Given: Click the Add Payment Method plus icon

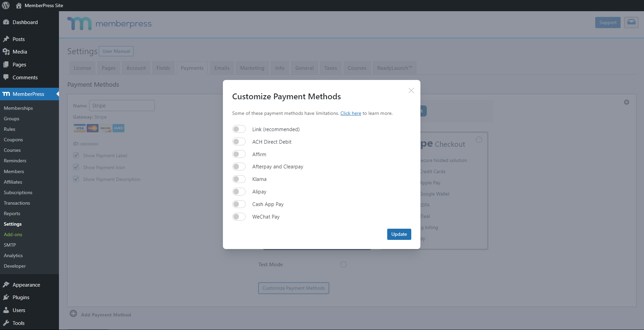Looking at the screenshot, I should pyautogui.click(x=74, y=314).
